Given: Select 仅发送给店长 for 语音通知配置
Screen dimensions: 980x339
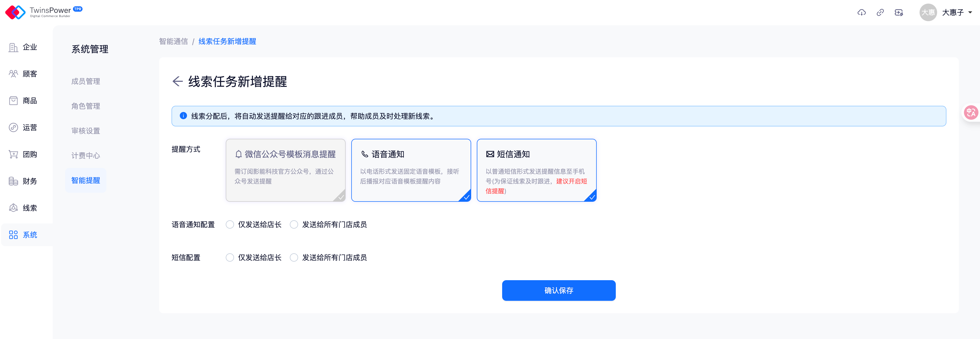Looking at the screenshot, I should [x=230, y=225].
